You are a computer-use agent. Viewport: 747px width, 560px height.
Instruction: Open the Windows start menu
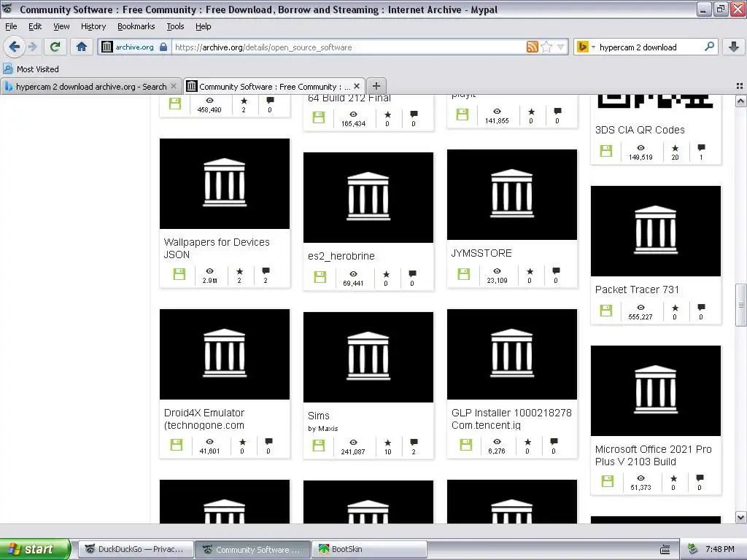(35, 549)
